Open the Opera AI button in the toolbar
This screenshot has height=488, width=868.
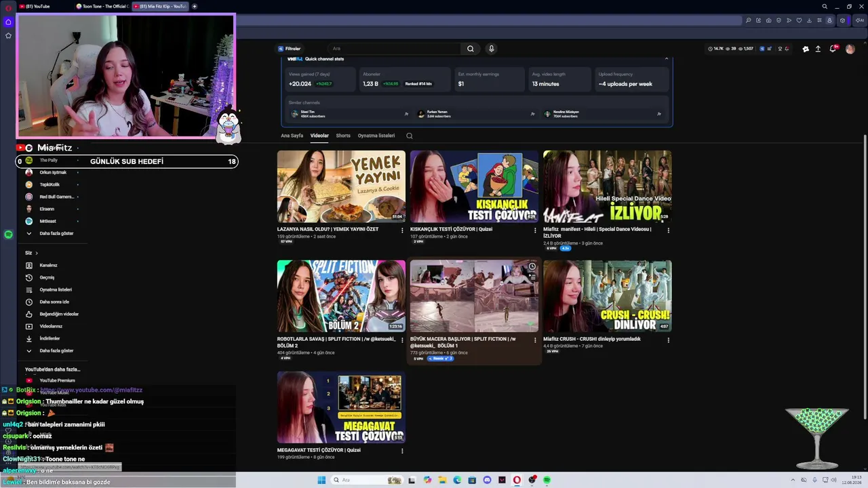[861, 20]
